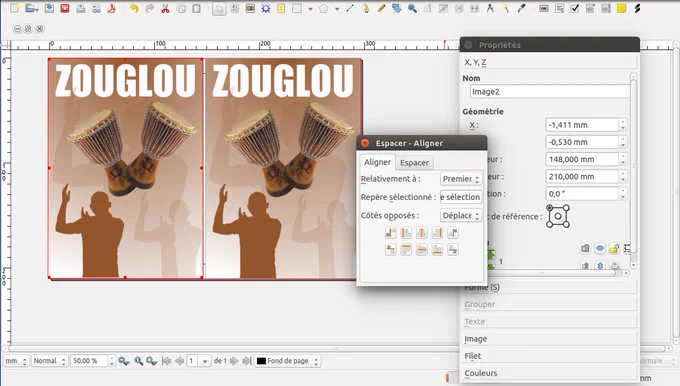
Task: Select the arrow Select Item tool
Action: tap(219, 8)
